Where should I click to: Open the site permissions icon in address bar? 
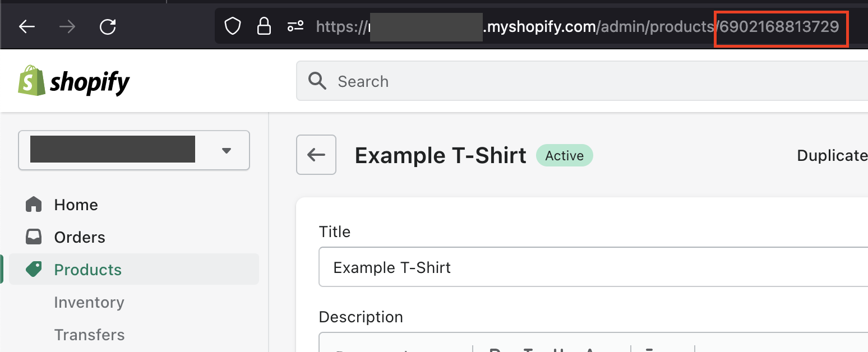pos(295,26)
